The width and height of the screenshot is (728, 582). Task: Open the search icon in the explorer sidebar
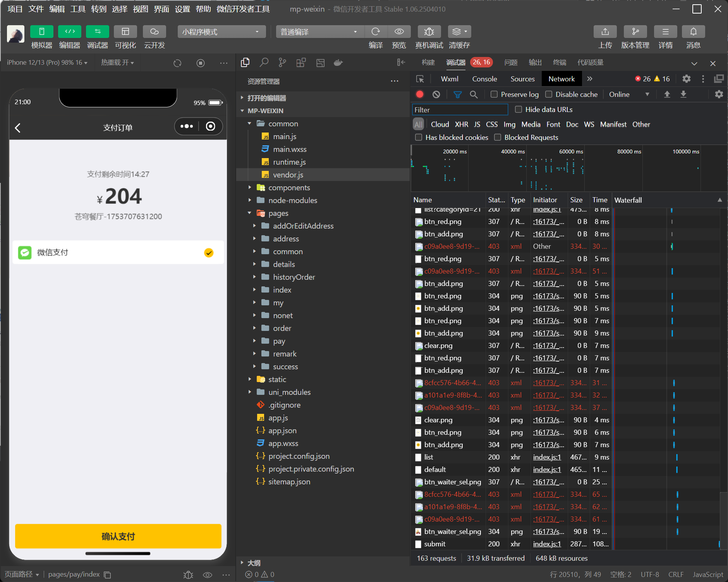tap(264, 62)
